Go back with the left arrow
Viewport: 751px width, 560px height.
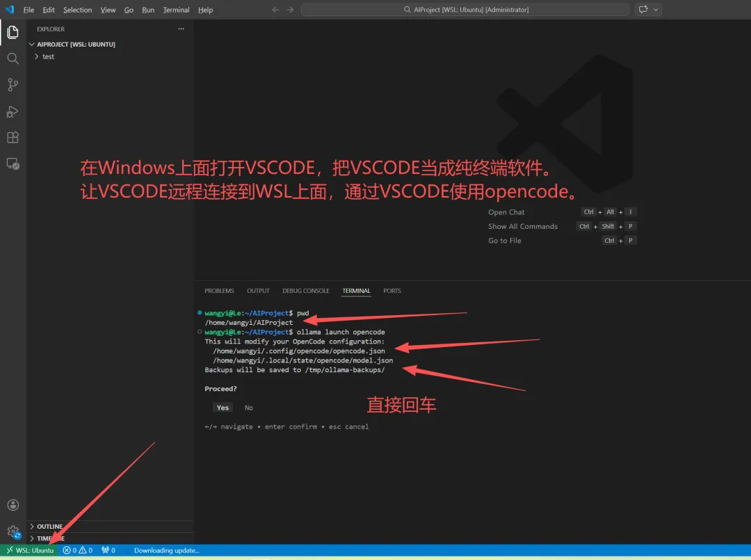point(275,10)
